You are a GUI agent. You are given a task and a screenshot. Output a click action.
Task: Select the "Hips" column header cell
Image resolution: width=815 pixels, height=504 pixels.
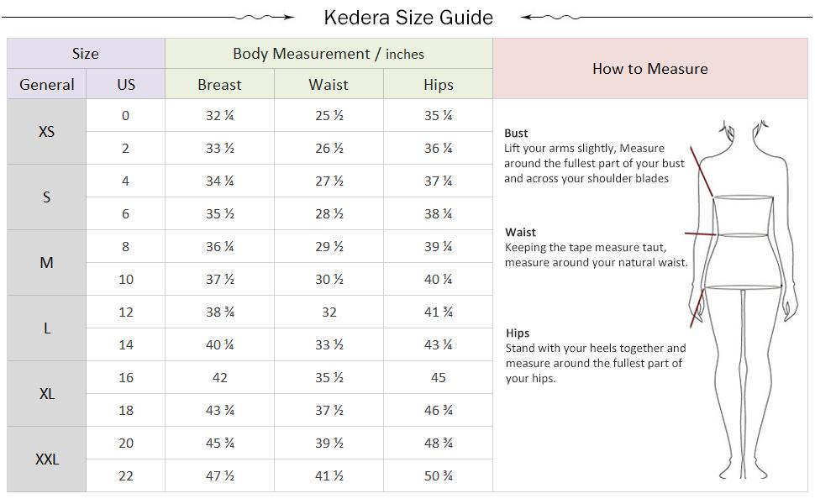pyautogui.click(x=438, y=85)
